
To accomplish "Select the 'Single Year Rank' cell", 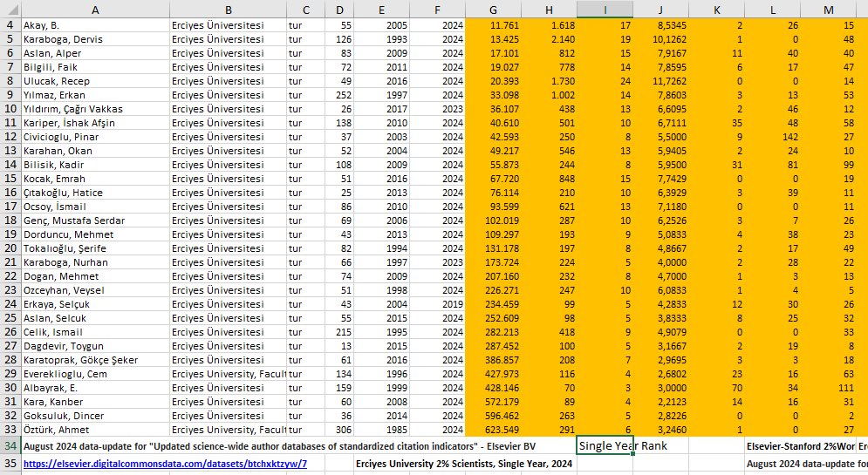I will tap(605, 445).
